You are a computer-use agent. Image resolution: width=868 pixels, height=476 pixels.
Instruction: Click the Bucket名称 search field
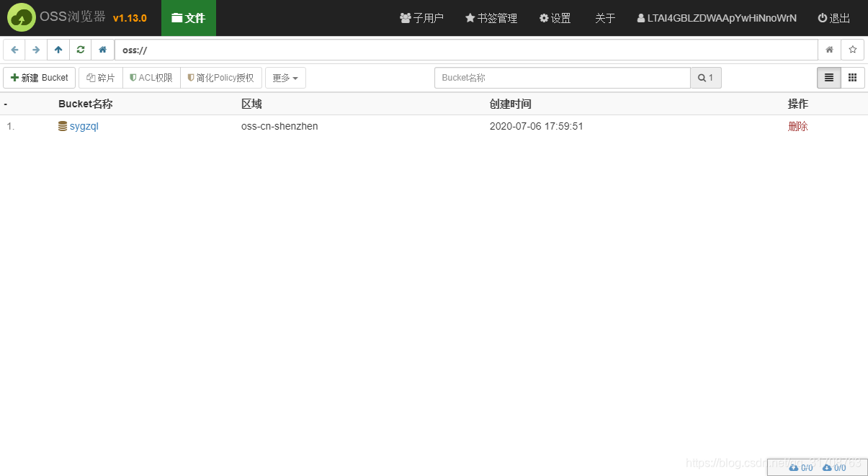point(562,77)
